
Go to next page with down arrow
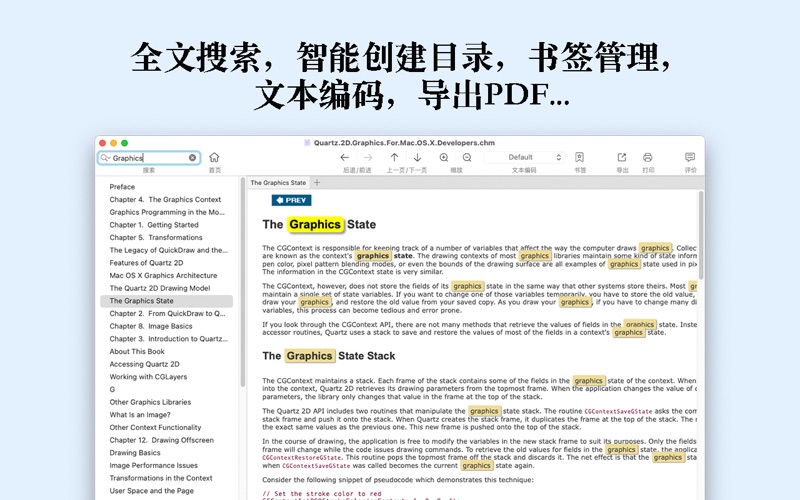(x=417, y=158)
